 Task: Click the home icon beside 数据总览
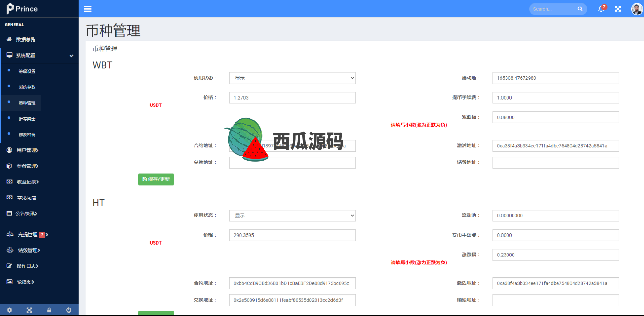point(9,40)
